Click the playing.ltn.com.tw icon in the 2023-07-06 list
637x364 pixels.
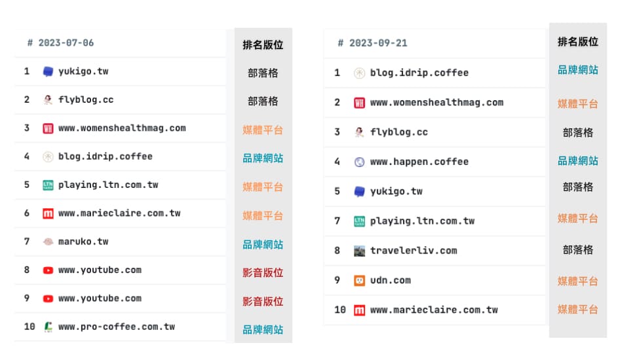(48, 185)
